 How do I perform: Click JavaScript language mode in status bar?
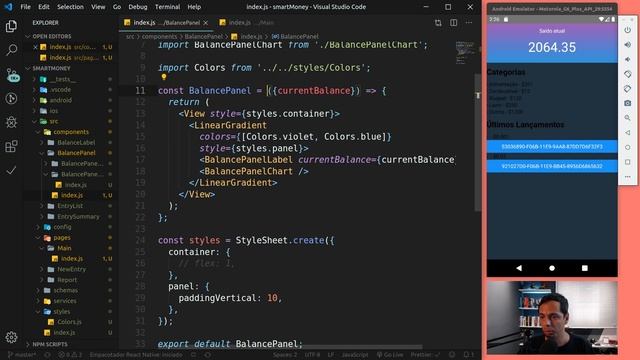tap(355, 355)
